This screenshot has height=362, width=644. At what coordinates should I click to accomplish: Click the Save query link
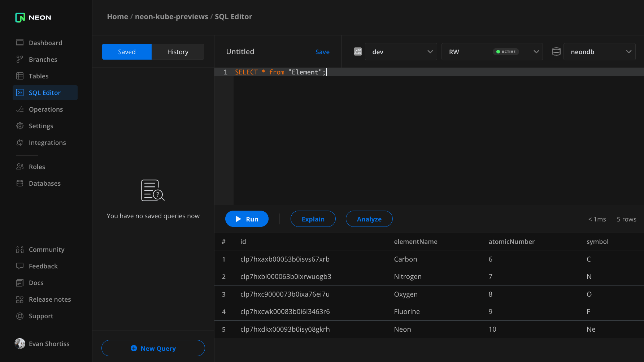pyautogui.click(x=322, y=52)
